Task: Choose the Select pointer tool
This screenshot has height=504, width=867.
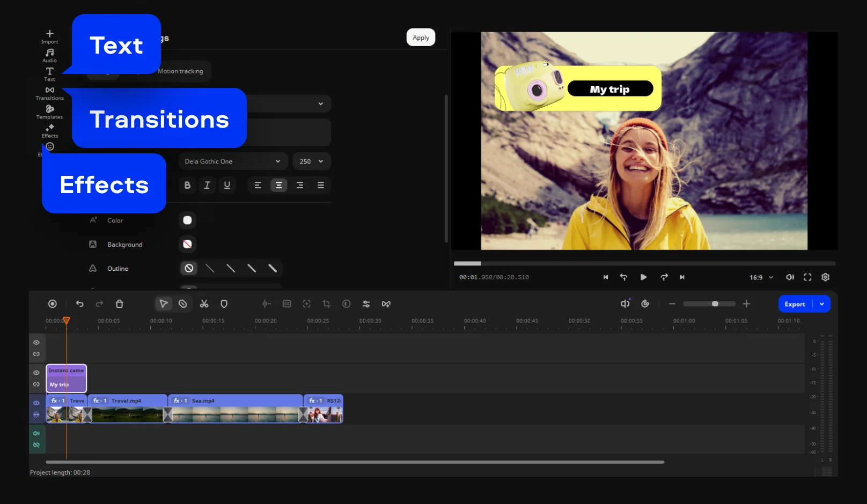Action: 163,304
